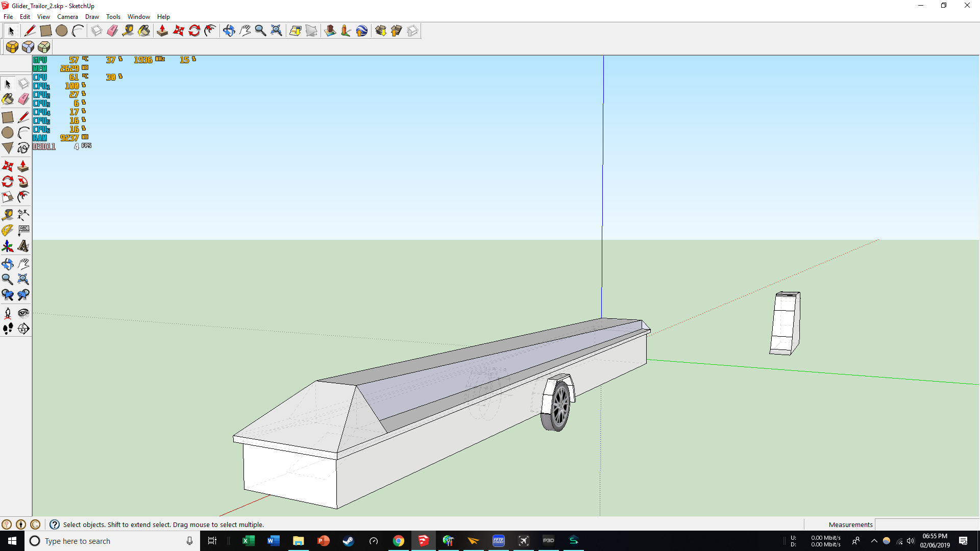Select the blue Sharp Corner plugin tool
Image resolution: width=980 pixels, height=551 pixels.
(x=28, y=47)
